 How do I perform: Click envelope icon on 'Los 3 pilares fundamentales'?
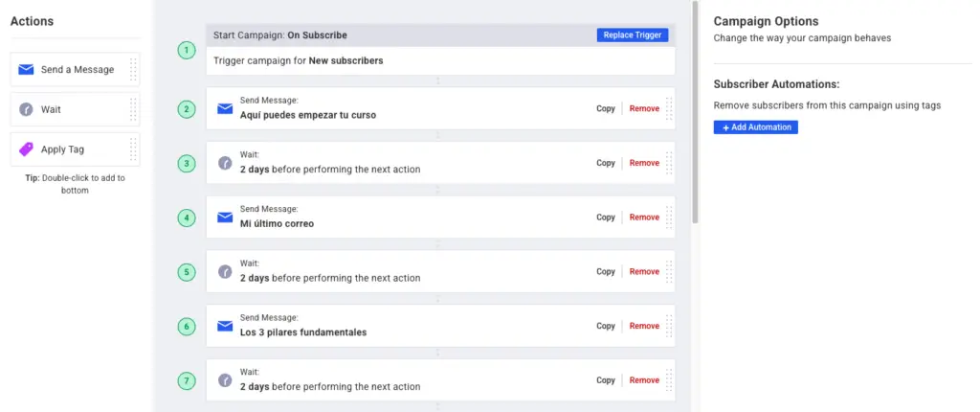click(225, 326)
